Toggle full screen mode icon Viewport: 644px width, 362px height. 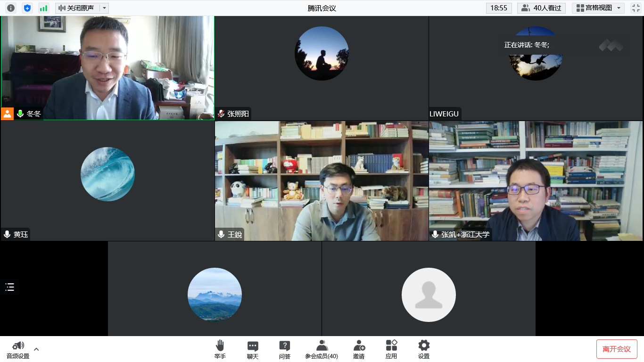click(x=636, y=8)
